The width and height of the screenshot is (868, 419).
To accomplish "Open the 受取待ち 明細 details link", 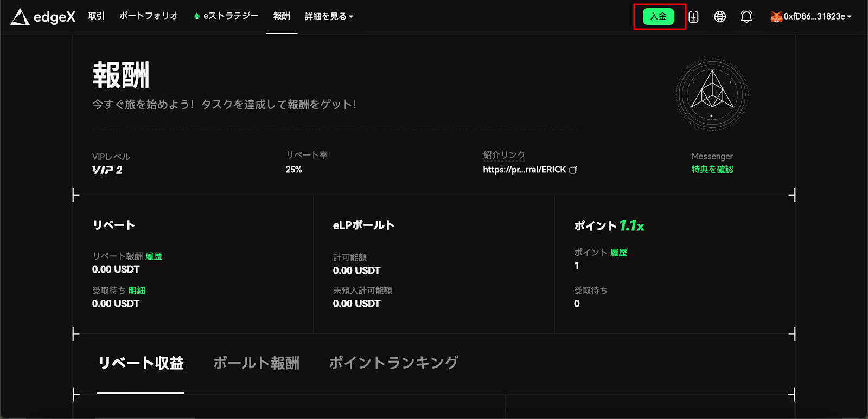I will click(137, 291).
